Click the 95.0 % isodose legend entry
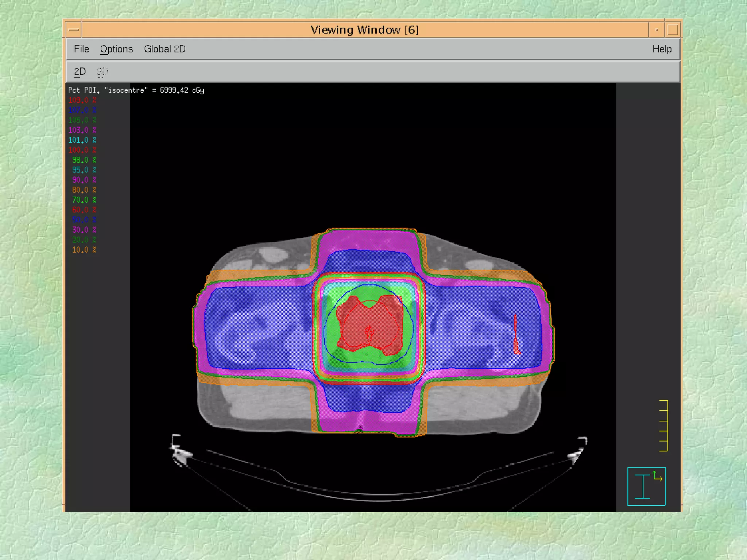This screenshot has height=560, width=747. [84, 170]
